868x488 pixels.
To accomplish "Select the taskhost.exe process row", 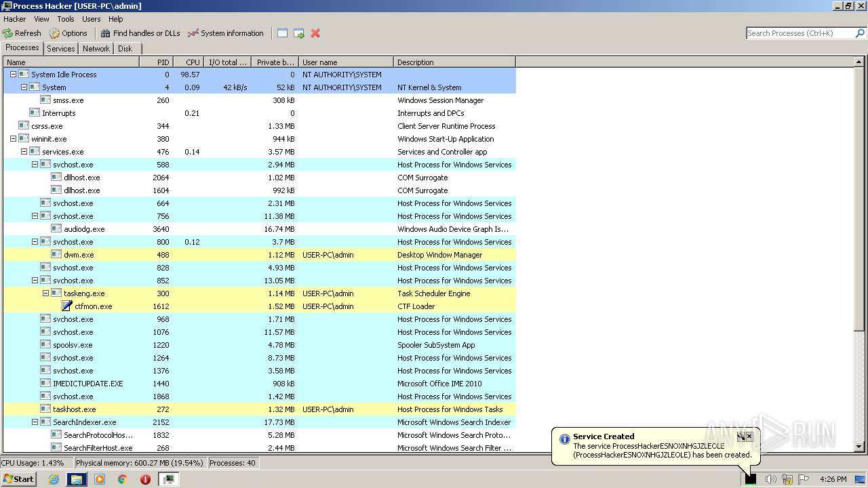I will click(x=260, y=409).
